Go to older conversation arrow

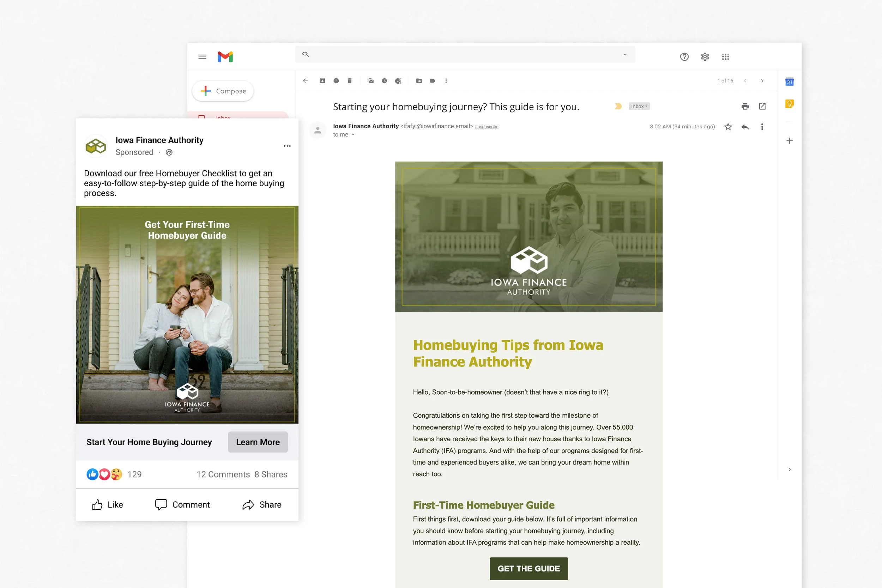point(762,81)
